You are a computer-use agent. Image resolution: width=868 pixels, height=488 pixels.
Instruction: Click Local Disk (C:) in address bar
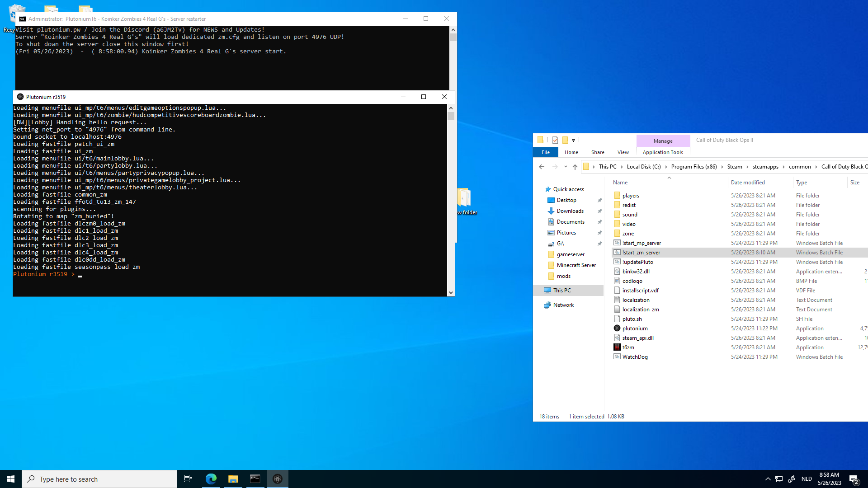[644, 167]
